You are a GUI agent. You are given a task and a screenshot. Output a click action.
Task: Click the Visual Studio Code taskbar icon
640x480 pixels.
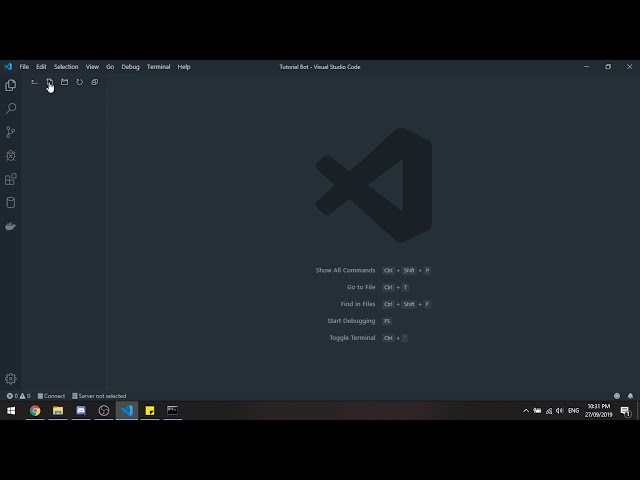tap(127, 411)
